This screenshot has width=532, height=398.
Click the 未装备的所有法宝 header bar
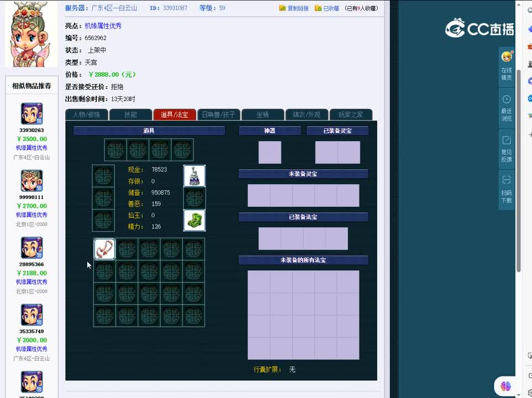click(303, 260)
